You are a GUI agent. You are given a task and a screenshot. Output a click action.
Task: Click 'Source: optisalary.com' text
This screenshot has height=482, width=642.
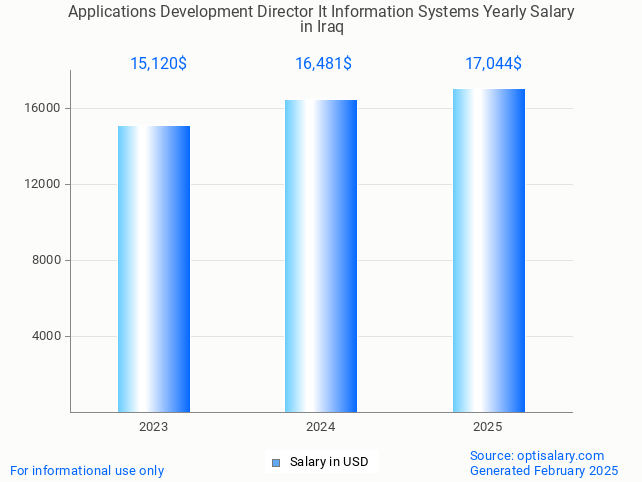pos(537,456)
